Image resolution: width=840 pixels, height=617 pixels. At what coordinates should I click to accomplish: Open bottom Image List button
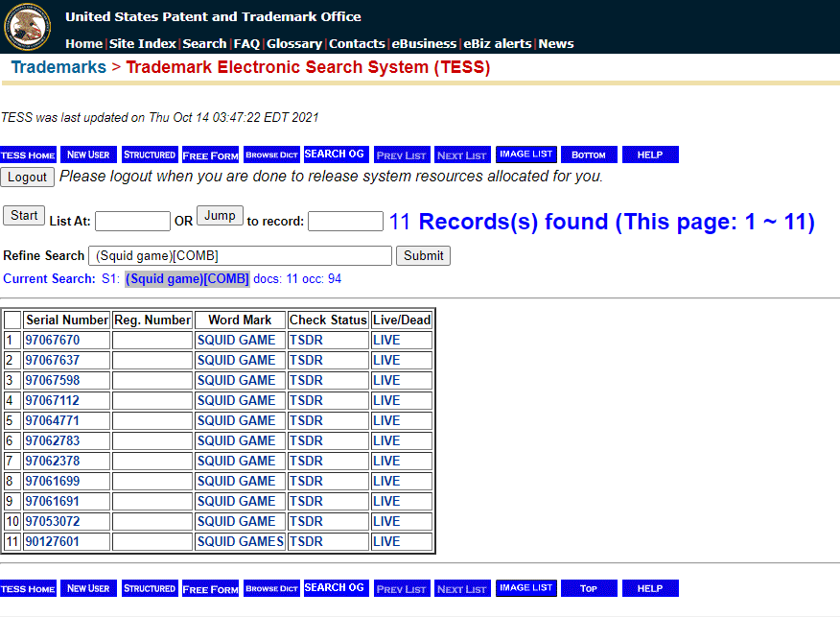coord(526,588)
